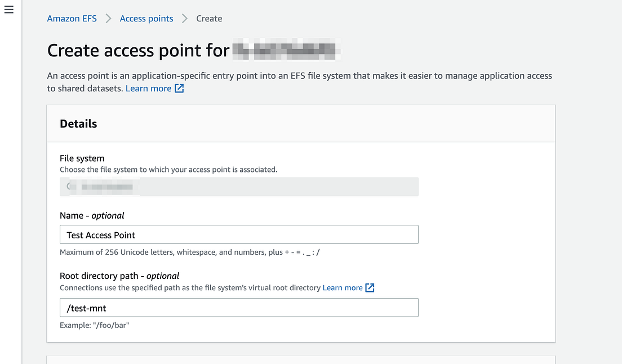Click the external link icon beside the description's Learn more
622x364 pixels.
[x=179, y=88]
